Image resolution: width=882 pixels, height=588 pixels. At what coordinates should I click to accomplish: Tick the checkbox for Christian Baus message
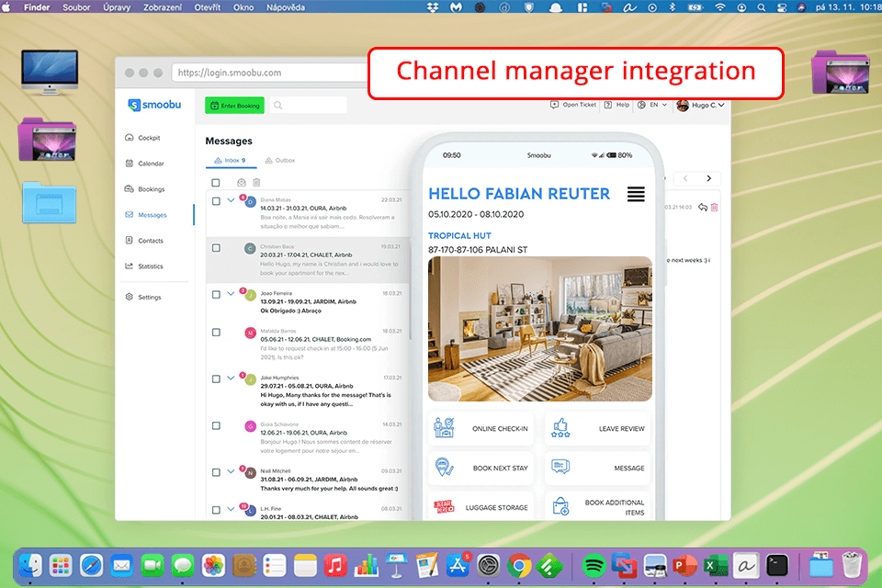216,247
